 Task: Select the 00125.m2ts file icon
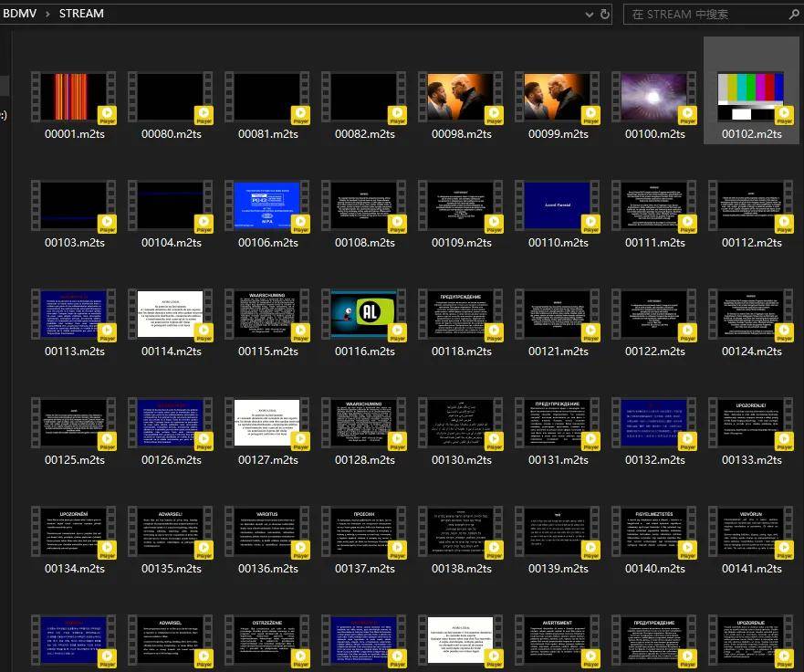point(74,424)
